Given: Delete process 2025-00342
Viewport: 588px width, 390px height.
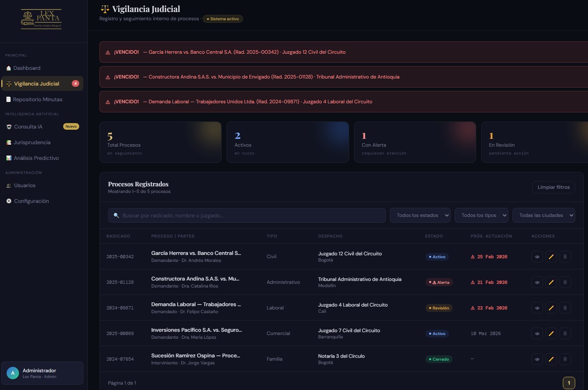Looking at the screenshot, I should point(565,257).
